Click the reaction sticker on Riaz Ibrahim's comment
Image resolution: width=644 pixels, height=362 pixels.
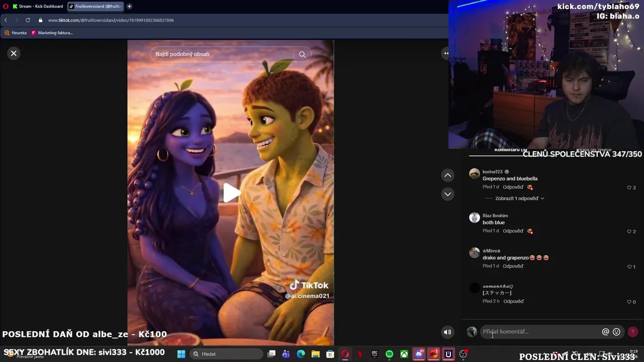(x=530, y=231)
